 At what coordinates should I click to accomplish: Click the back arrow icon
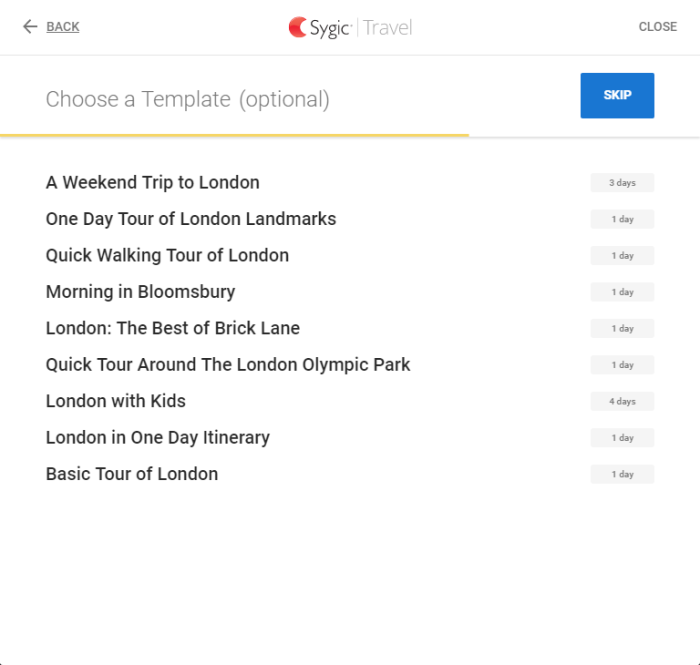coord(30,27)
